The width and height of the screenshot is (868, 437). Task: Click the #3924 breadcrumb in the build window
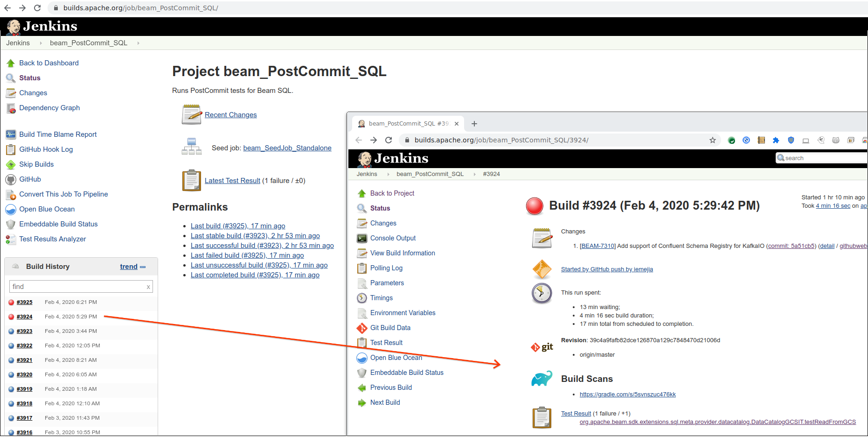[x=492, y=174]
